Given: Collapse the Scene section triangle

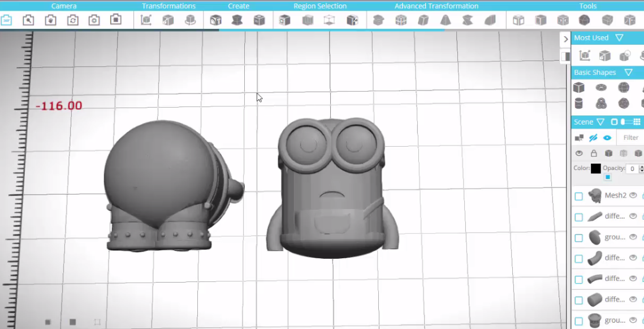Looking at the screenshot, I should tap(600, 122).
